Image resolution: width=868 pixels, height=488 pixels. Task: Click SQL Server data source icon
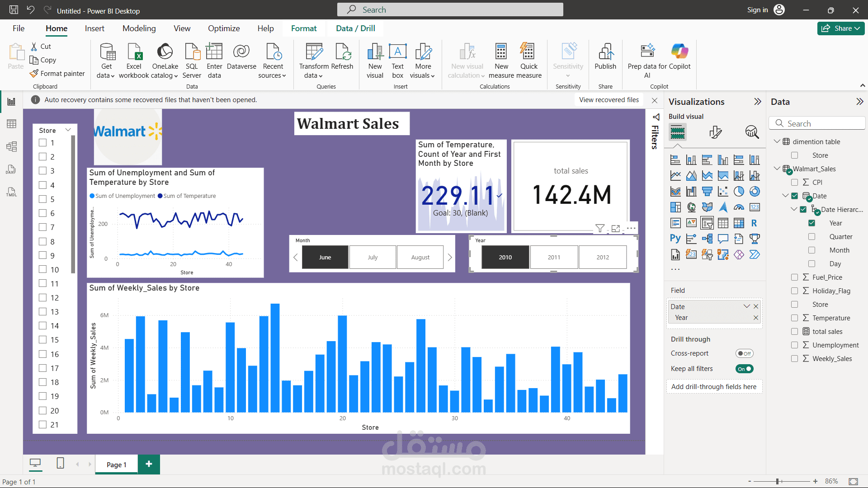coord(192,61)
